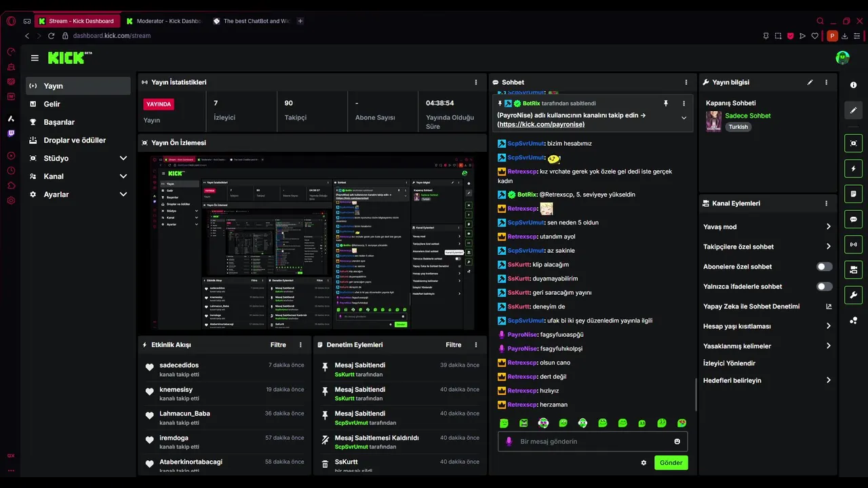Open Yapay Zeka ile Sohbet Denetimi link

pos(768,306)
